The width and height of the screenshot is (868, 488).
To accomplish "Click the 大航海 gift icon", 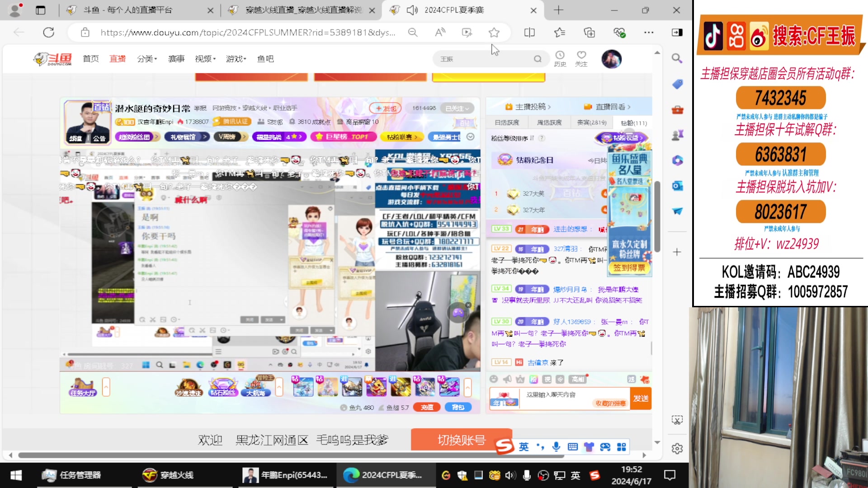I will 256,387.
